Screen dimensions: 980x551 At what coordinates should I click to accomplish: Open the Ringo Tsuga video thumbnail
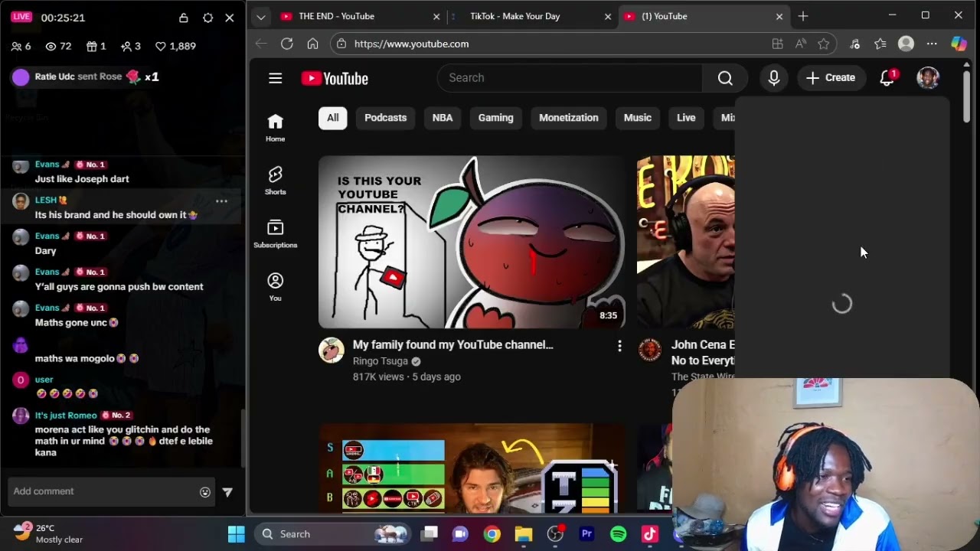coord(472,242)
